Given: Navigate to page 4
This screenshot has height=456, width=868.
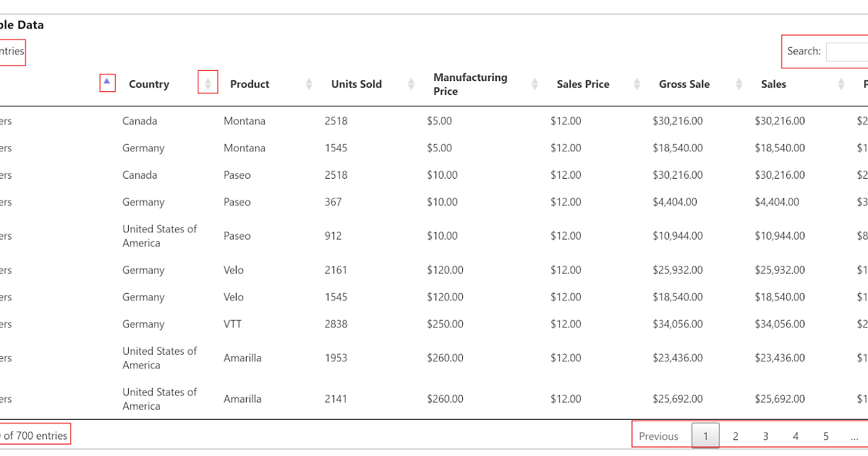Looking at the screenshot, I should [x=796, y=436].
